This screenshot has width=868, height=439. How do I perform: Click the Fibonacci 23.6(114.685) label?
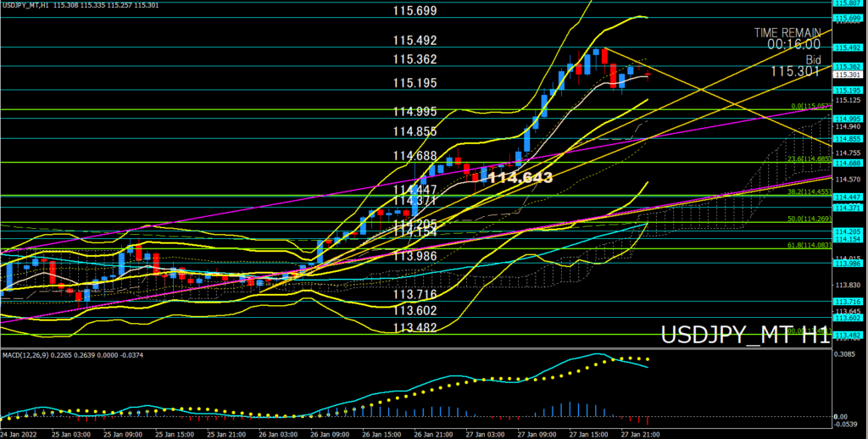[x=810, y=158]
